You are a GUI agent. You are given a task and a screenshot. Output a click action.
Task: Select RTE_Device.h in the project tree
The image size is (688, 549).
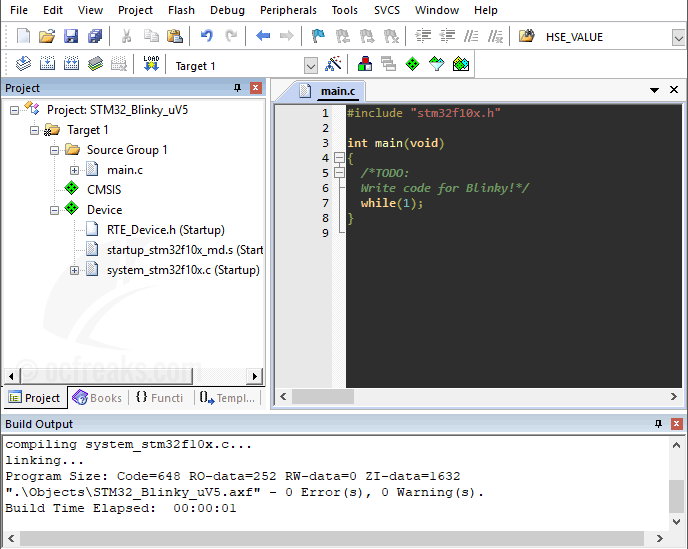[x=165, y=230]
